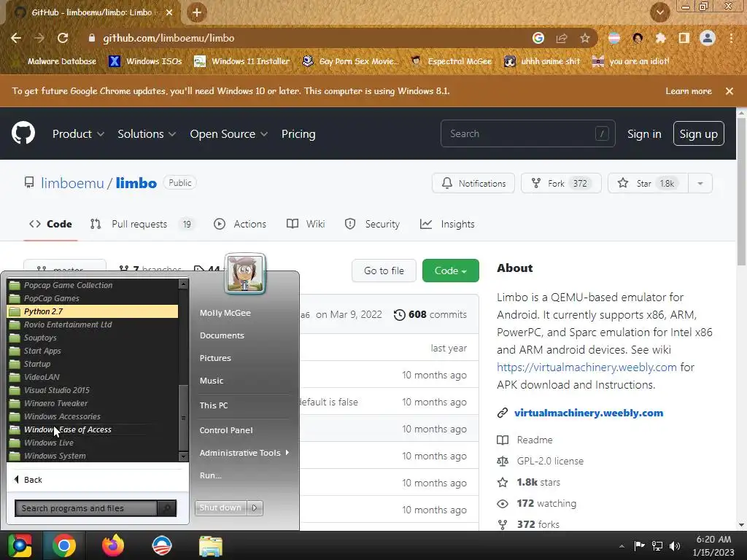Select the Code tab
This screenshot has height=560, width=747.
50,224
